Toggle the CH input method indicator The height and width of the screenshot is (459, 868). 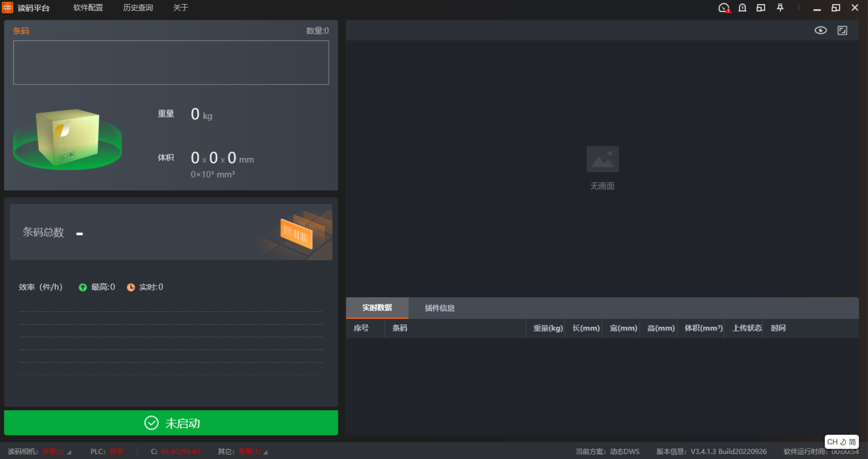click(x=841, y=442)
